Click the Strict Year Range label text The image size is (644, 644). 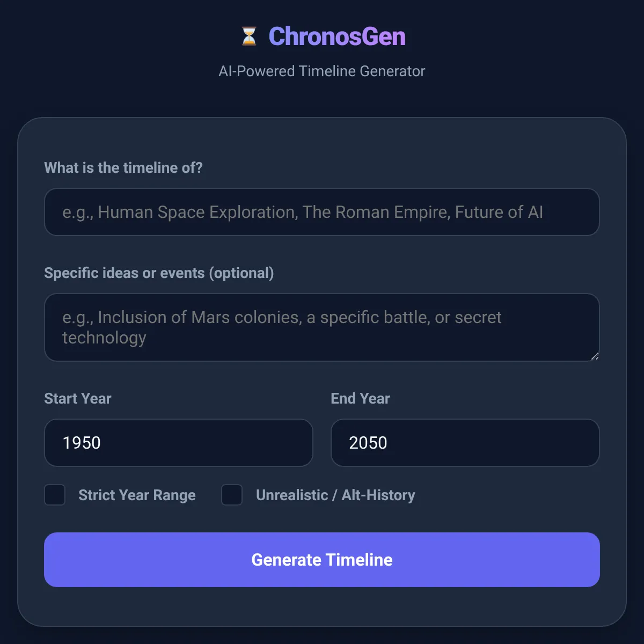point(137,495)
